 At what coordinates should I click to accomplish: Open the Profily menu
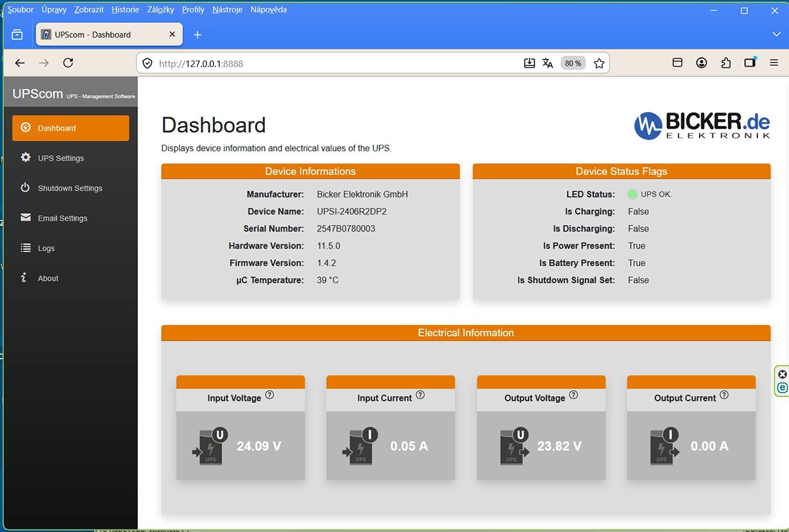(193, 10)
